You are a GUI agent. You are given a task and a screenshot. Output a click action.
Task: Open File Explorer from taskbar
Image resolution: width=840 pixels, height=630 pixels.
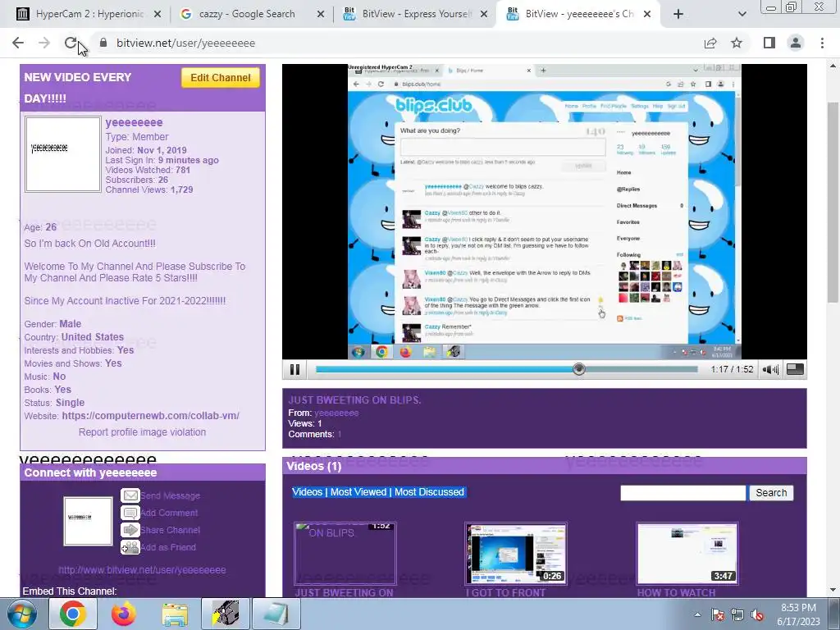pos(175,614)
